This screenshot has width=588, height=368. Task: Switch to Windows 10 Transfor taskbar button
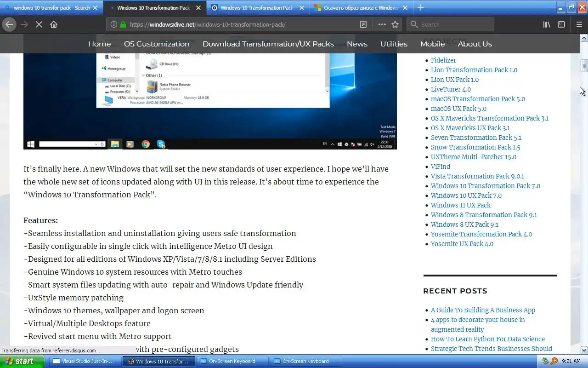point(159,361)
